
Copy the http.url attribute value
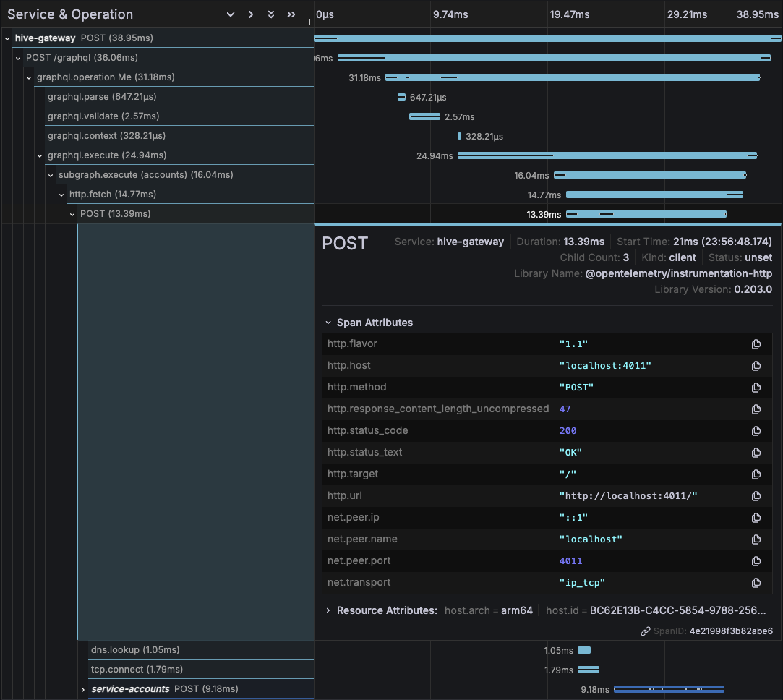point(756,495)
